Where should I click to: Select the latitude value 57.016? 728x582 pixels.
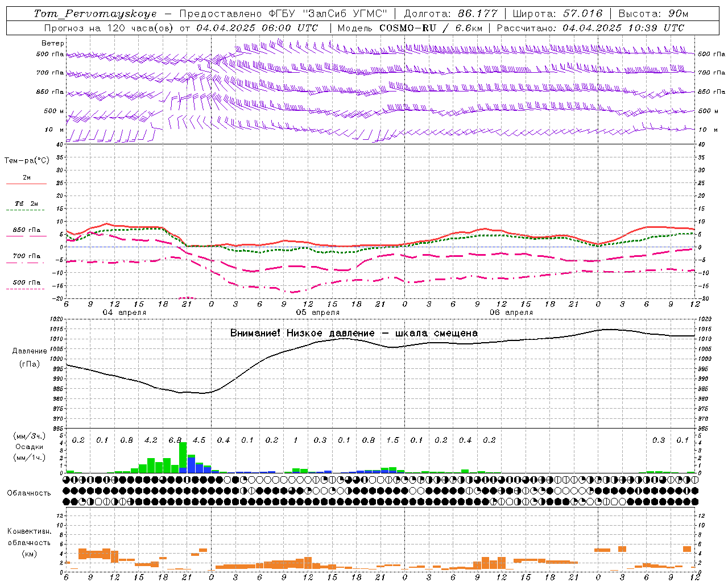click(x=582, y=14)
